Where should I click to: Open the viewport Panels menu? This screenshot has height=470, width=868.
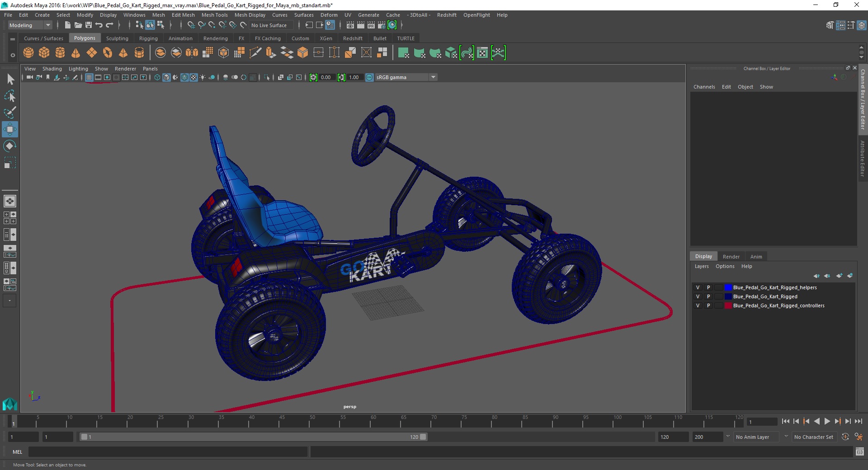(150, 69)
